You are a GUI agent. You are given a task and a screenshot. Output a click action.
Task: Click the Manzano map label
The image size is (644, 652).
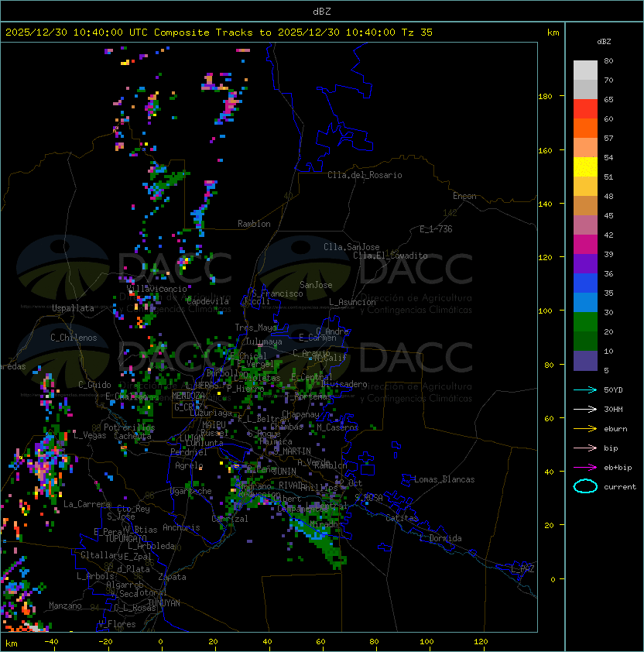65,606
